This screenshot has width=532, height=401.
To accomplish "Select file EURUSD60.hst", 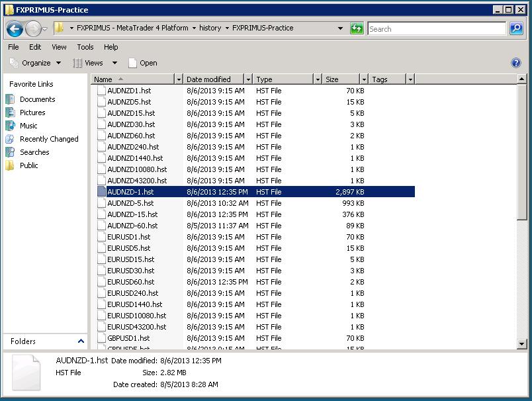I will [130, 282].
